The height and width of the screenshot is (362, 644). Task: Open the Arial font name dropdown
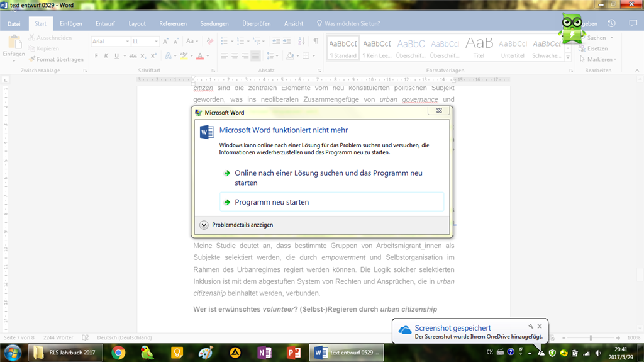click(128, 41)
